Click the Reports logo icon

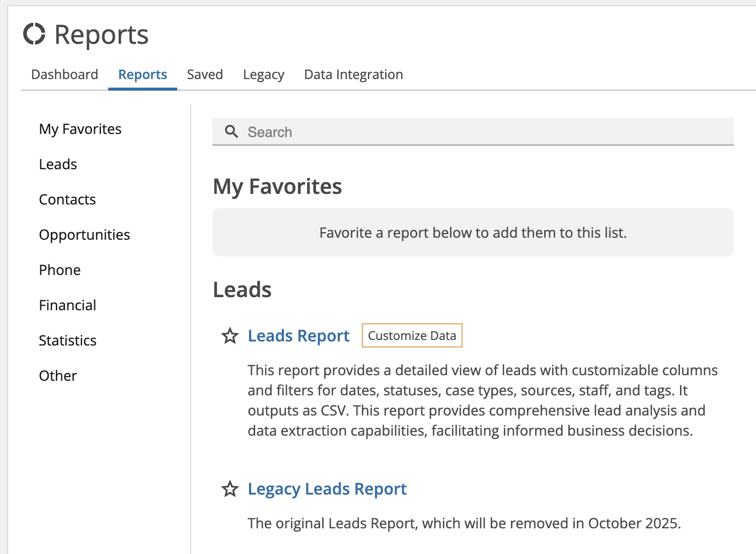point(34,34)
